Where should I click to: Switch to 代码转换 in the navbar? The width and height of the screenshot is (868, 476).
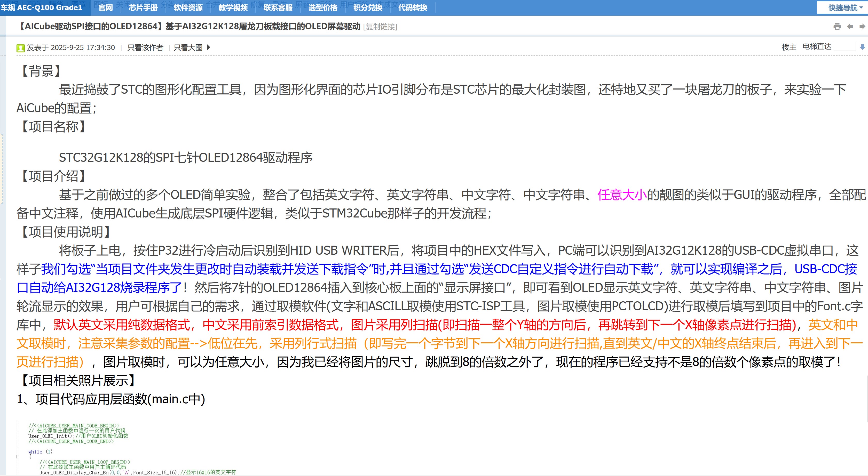tap(413, 8)
